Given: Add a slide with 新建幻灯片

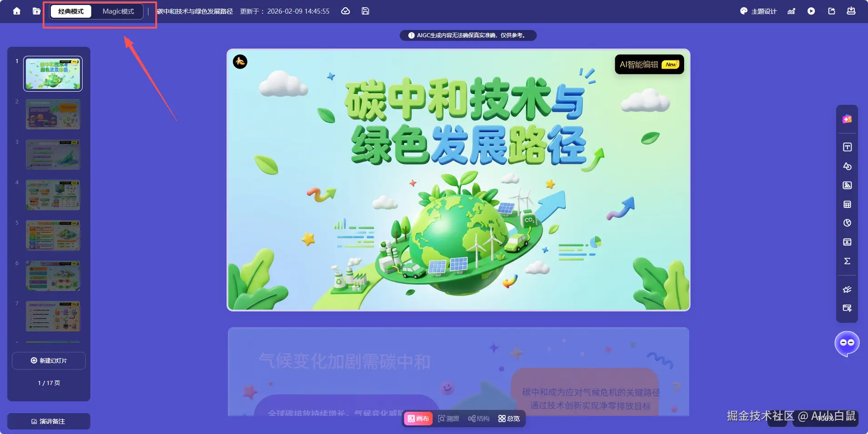Looking at the screenshot, I should tap(49, 360).
